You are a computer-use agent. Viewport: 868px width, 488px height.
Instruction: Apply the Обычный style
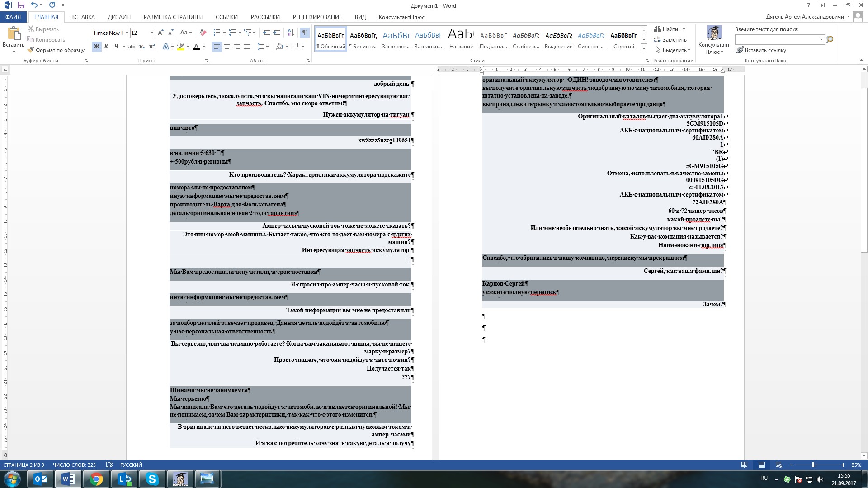[x=331, y=39]
